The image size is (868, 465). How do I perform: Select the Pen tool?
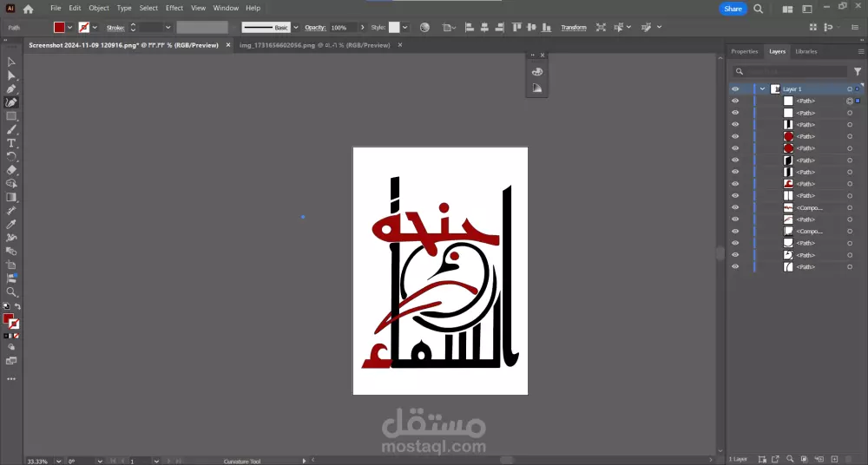pyautogui.click(x=11, y=88)
